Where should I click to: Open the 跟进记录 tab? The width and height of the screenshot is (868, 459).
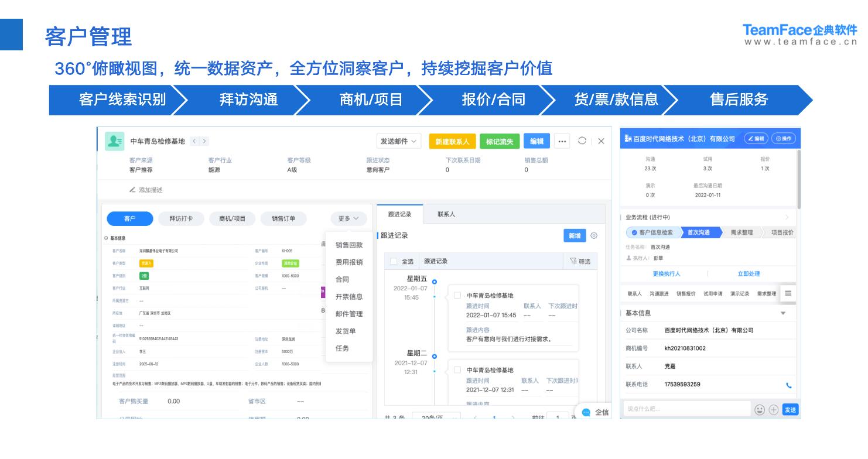coord(400,214)
